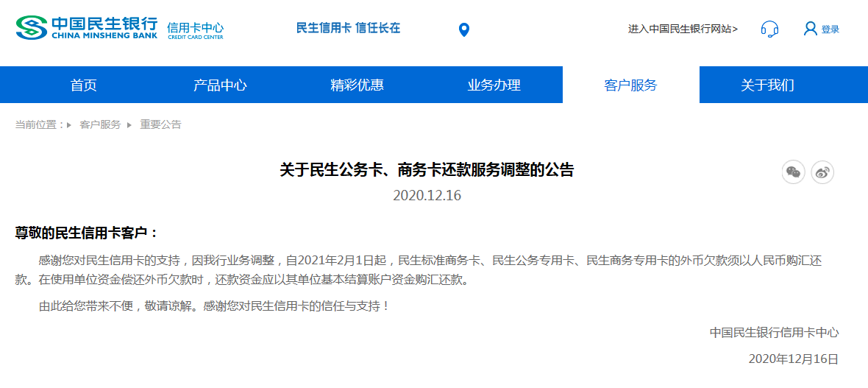Click the slogan 民生信用卡 信任长在
Image resolution: width=868 pixels, height=388 pixels.
point(348,28)
